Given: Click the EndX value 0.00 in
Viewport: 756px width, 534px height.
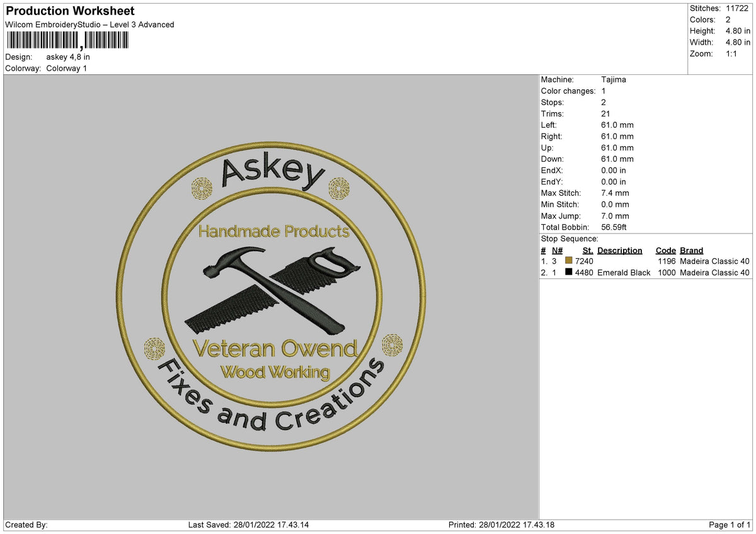Looking at the screenshot, I should pos(614,171).
